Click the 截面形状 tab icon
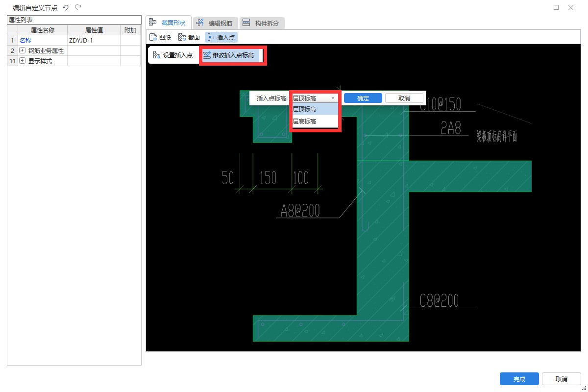The width and height of the screenshot is (588, 392). 153,23
